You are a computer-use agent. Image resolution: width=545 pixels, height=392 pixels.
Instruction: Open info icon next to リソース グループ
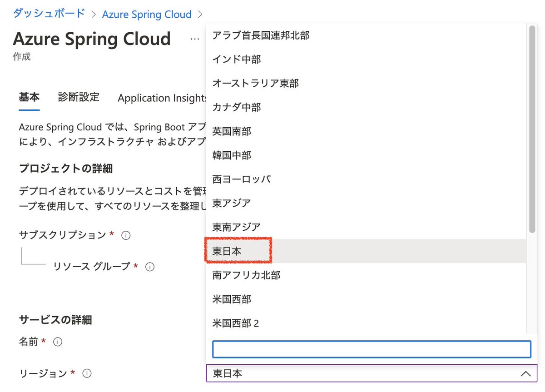pos(150,267)
